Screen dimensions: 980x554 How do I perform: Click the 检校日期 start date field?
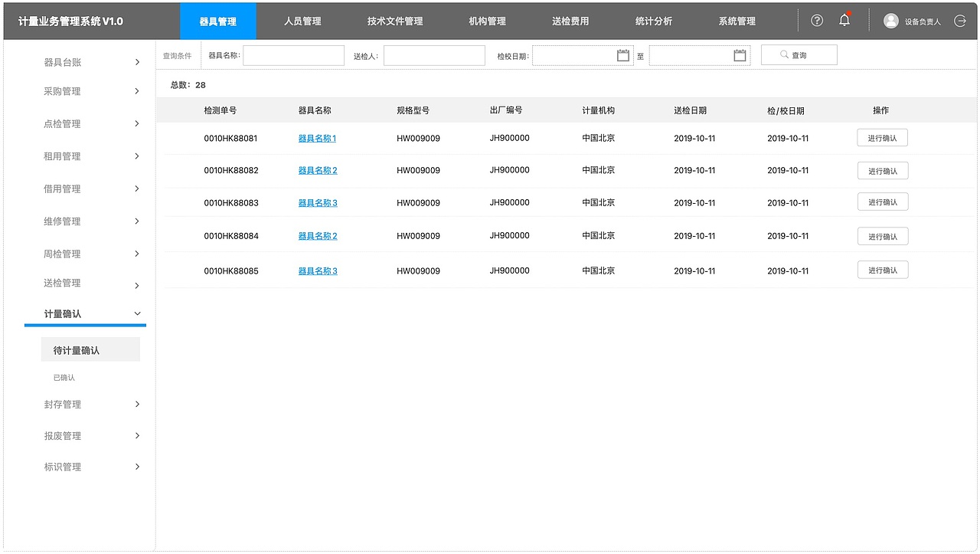pos(583,55)
